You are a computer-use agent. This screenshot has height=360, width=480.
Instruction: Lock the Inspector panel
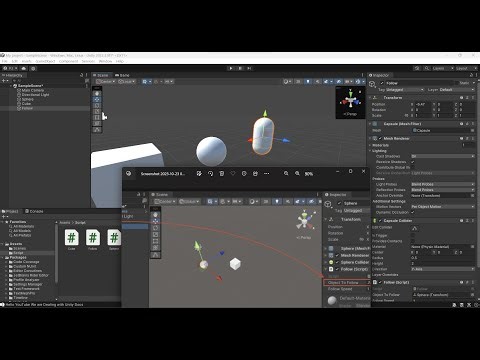coord(471,75)
